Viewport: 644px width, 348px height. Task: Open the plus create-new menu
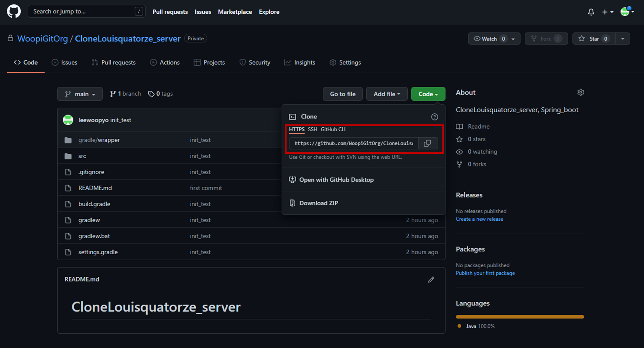607,12
